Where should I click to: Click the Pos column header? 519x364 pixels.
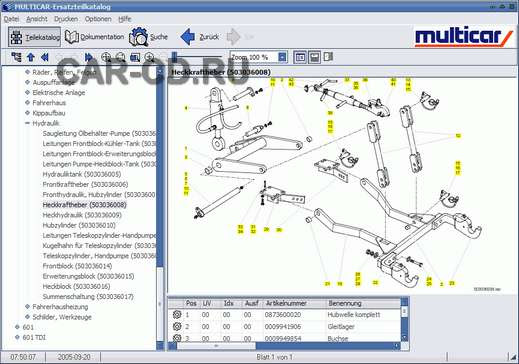(x=191, y=303)
